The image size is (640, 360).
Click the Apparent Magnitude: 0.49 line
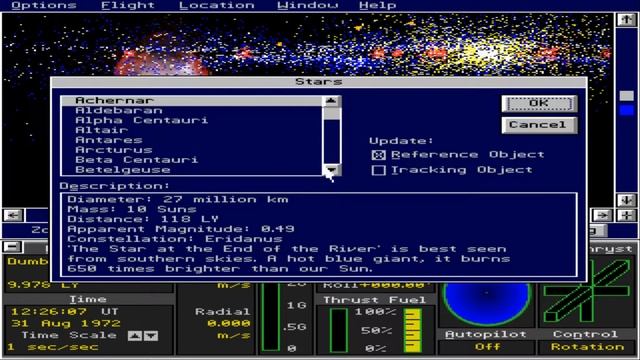[x=181, y=229]
